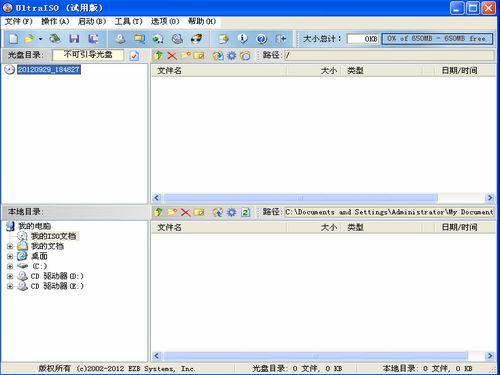Click Rename icon in disc pane toolbar

click(199, 55)
